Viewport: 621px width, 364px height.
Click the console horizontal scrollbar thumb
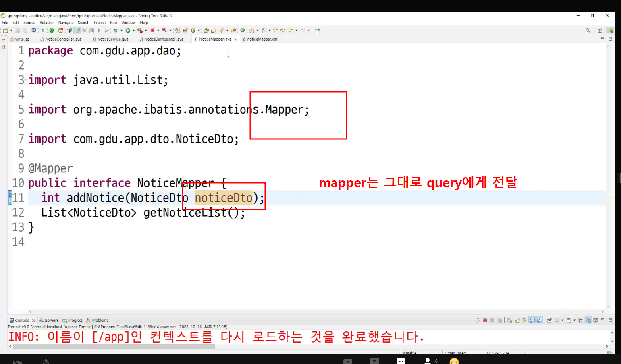click(x=114, y=347)
